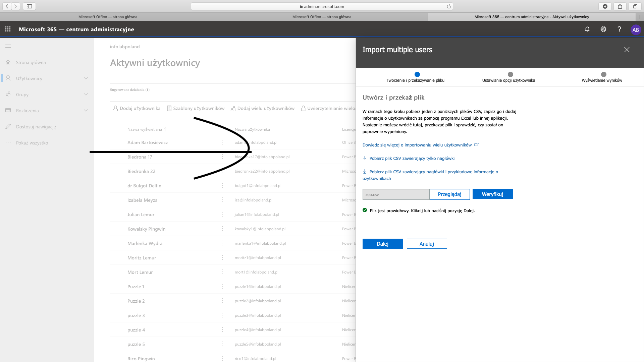
Task: Show all Safari tabs overview
Action: coord(635,6)
